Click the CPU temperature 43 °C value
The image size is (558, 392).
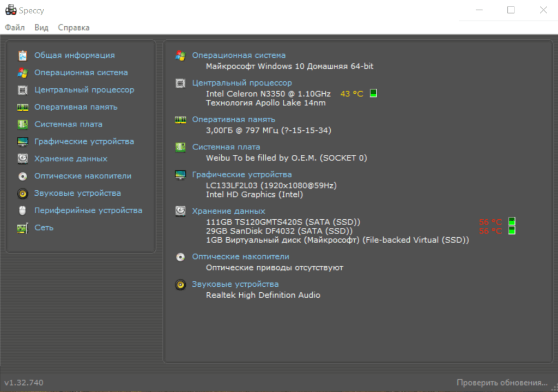coord(351,94)
